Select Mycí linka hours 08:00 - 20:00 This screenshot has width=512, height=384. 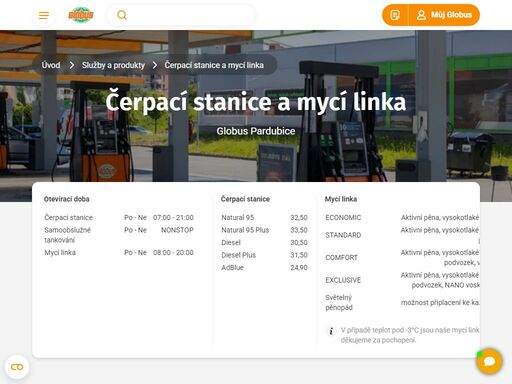tap(173, 252)
